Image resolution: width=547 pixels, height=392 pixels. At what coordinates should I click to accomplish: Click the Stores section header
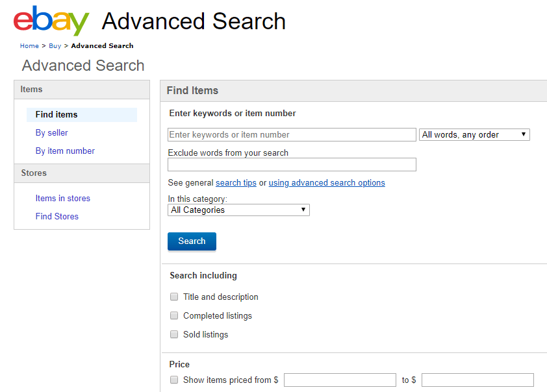pyautogui.click(x=82, y=173)
